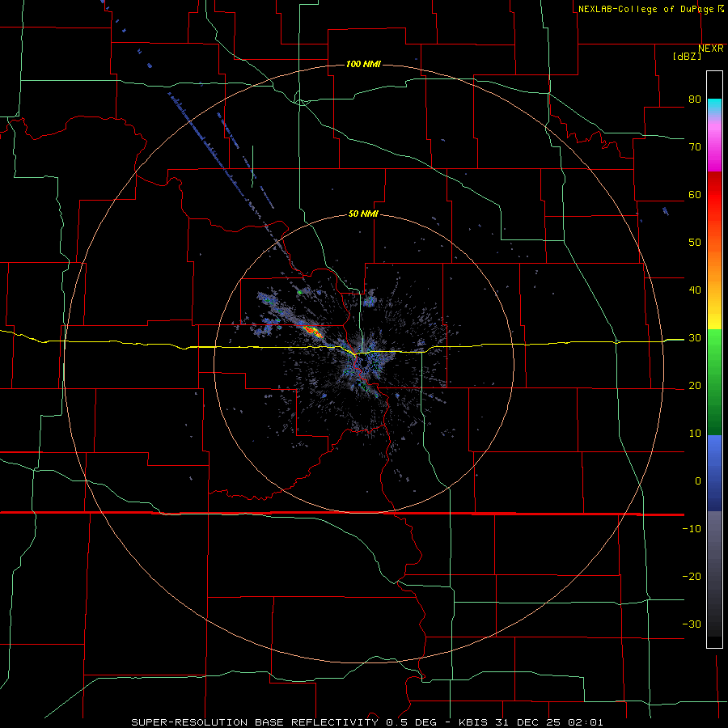The image size is (728, 728).
Task: Click the 50 value on the dBZ scale
Action: tap(695, 243)
